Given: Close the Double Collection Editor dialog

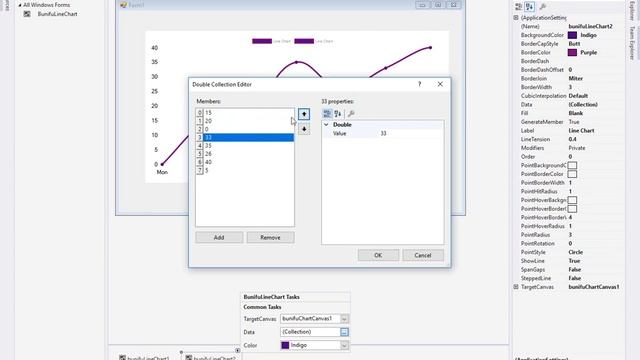Looking at the screenshot, I should pos(440,84).
